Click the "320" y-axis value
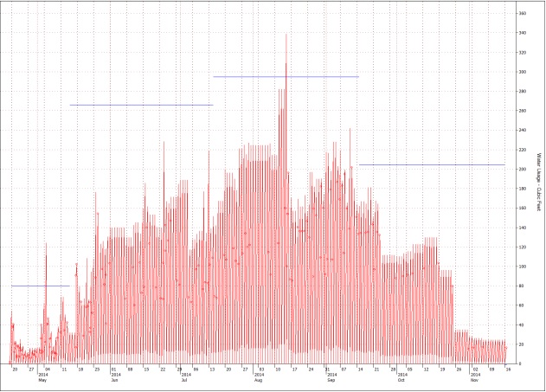Image resolution: width=546 pixels, height=392 pixels. click(x=523, y=53)
